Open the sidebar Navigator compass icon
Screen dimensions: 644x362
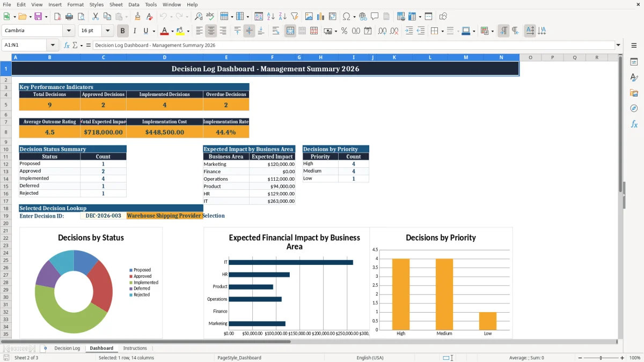(x=634, y=108)
